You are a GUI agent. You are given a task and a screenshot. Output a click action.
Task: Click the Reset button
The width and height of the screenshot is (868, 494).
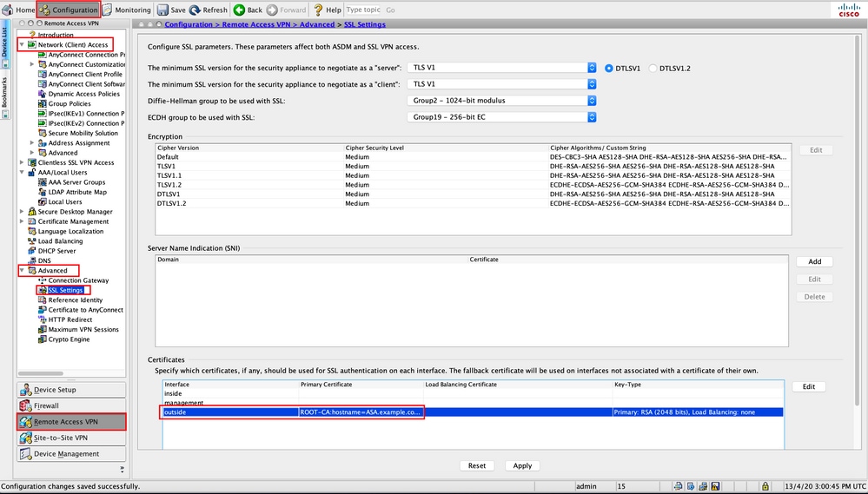point(477,466)
